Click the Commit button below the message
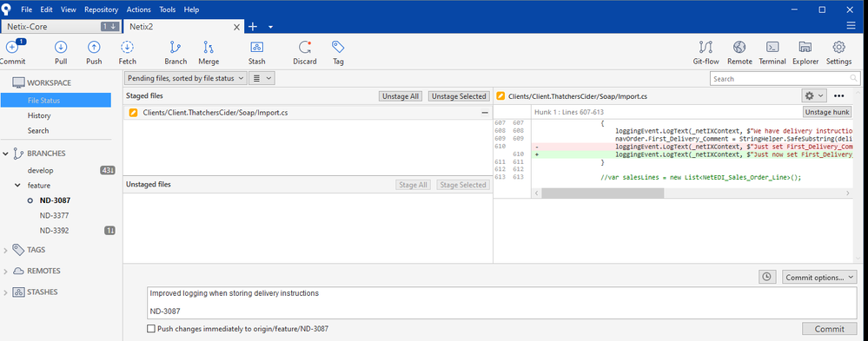This screenshot has height=341, width=868. 829,329
